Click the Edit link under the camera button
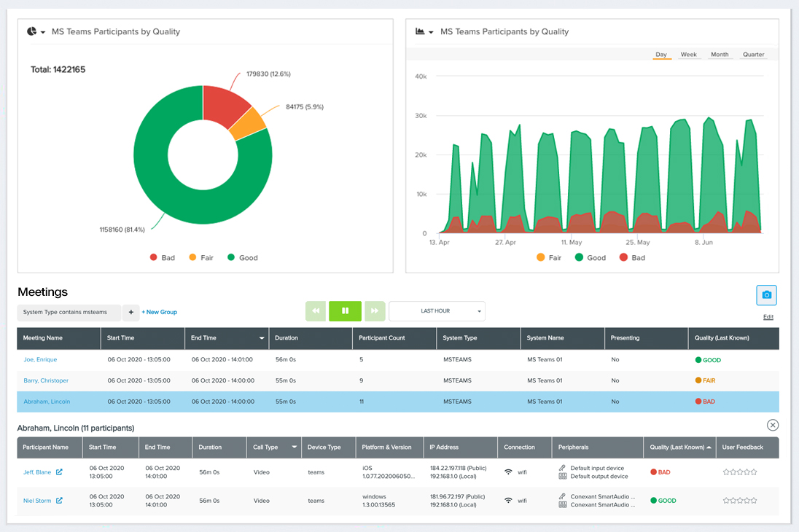The width and height of the screenshot is (799, 532). (x=768, y=317)
